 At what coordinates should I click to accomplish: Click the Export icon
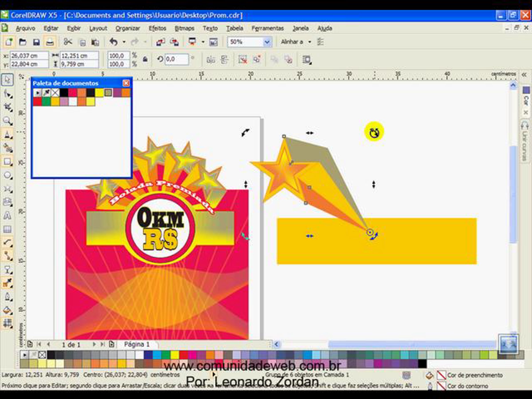174,42
